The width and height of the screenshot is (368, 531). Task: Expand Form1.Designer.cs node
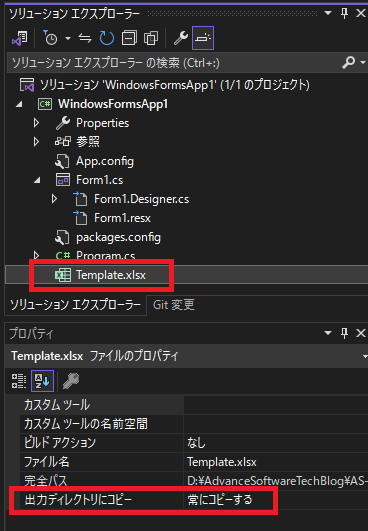coord(54,199)
